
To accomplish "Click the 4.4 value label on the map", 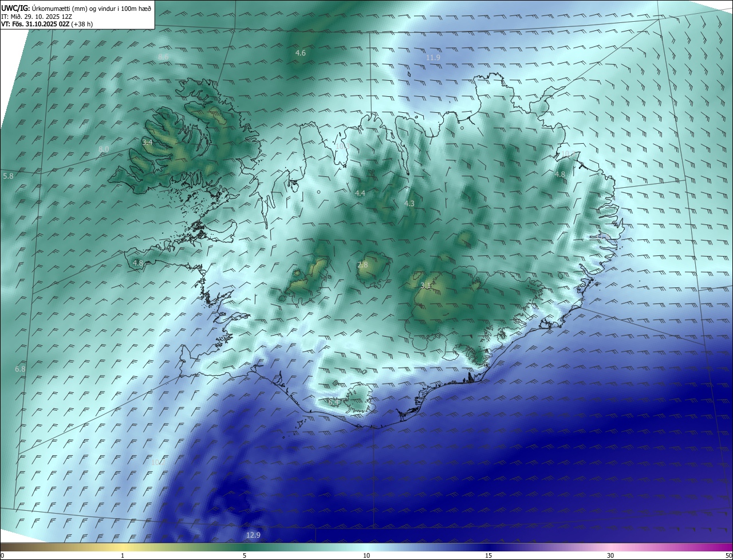I will 360,194.
